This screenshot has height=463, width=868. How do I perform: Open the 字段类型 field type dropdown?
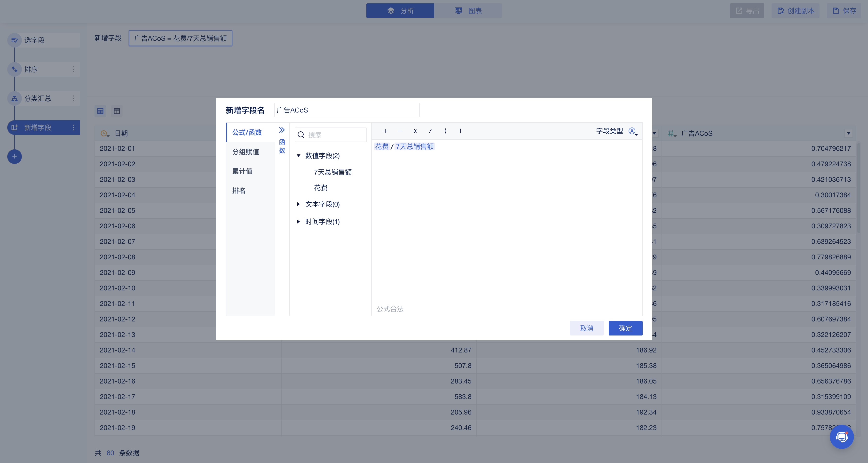[x=633, y=131]
